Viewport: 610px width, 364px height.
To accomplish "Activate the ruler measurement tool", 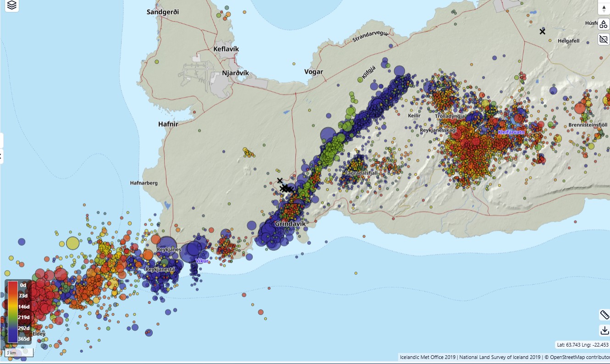I will pyautogui.click(x=604, y=314).
